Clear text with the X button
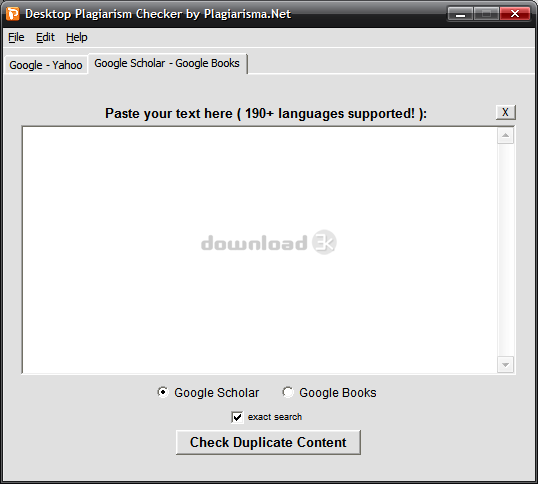 (x=505, y=113)
